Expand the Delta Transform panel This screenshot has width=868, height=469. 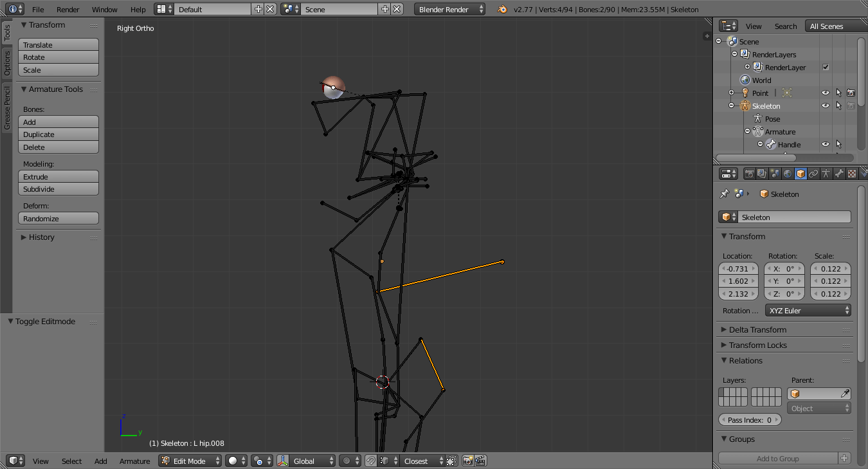(x=752, y=329)
